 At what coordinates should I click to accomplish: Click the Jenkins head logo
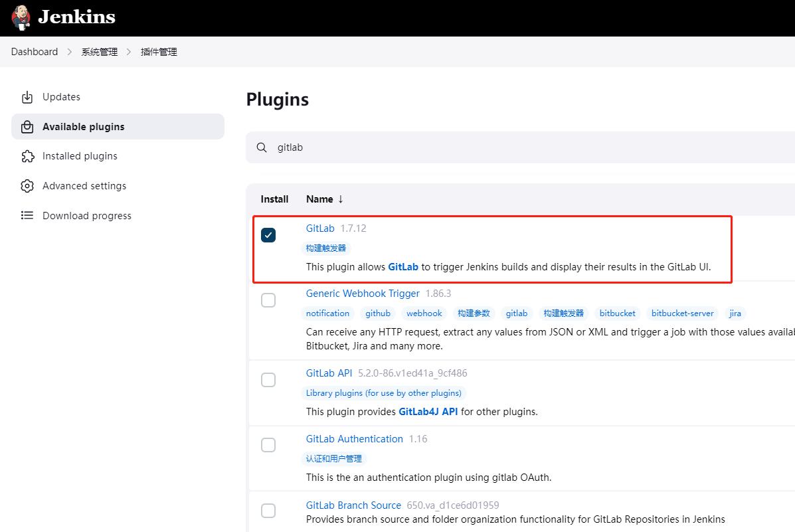pos(19,17)
